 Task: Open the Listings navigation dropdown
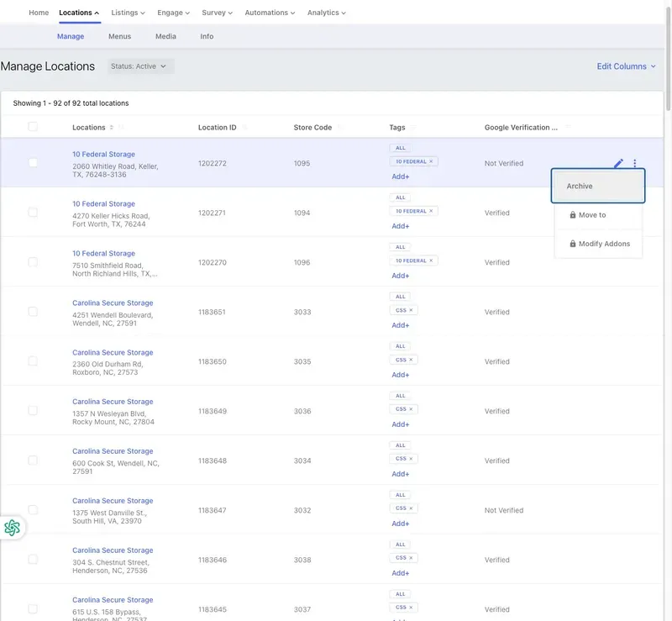click(x=129, y=13)
